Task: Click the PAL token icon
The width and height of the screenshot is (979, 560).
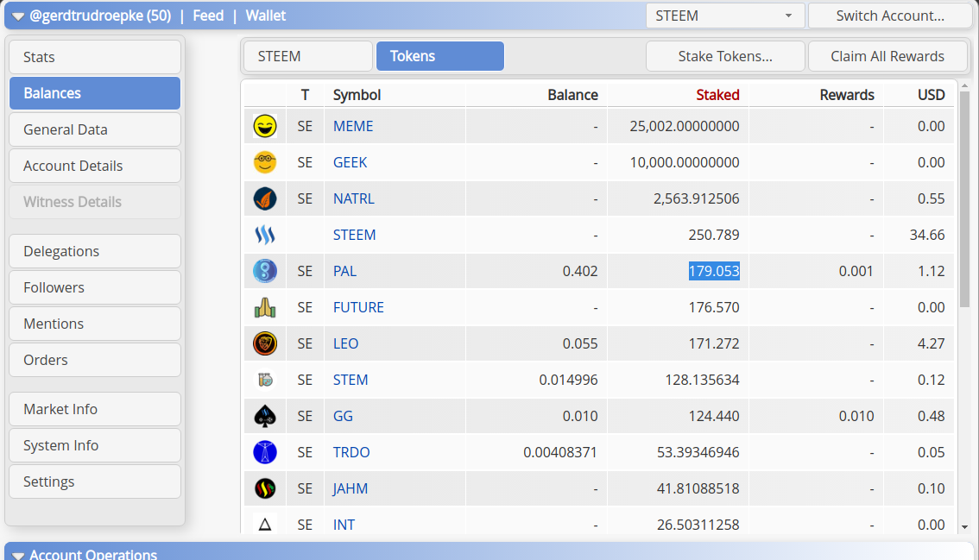Action: pos(265,271)
